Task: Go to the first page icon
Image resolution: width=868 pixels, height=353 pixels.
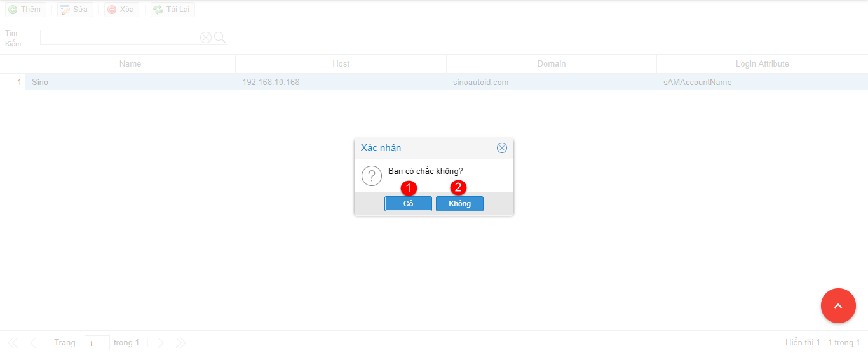Action: click(x=13, y=343)
